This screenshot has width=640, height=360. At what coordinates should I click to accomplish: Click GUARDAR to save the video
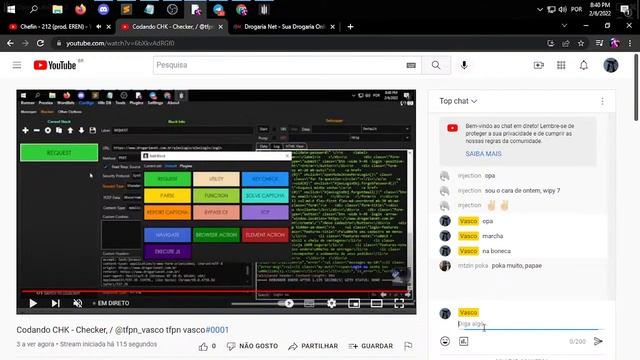[x=371, y=346]
